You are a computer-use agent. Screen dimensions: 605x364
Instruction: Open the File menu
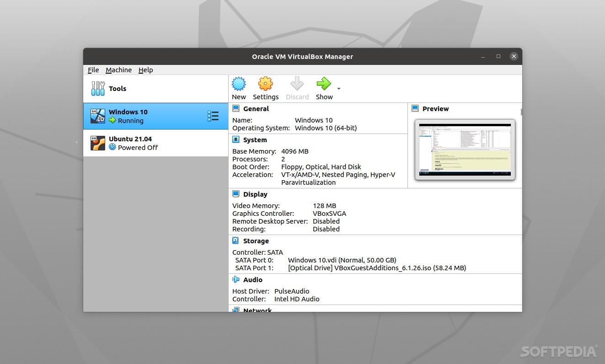pyautogui.click(x=93, y=70)
